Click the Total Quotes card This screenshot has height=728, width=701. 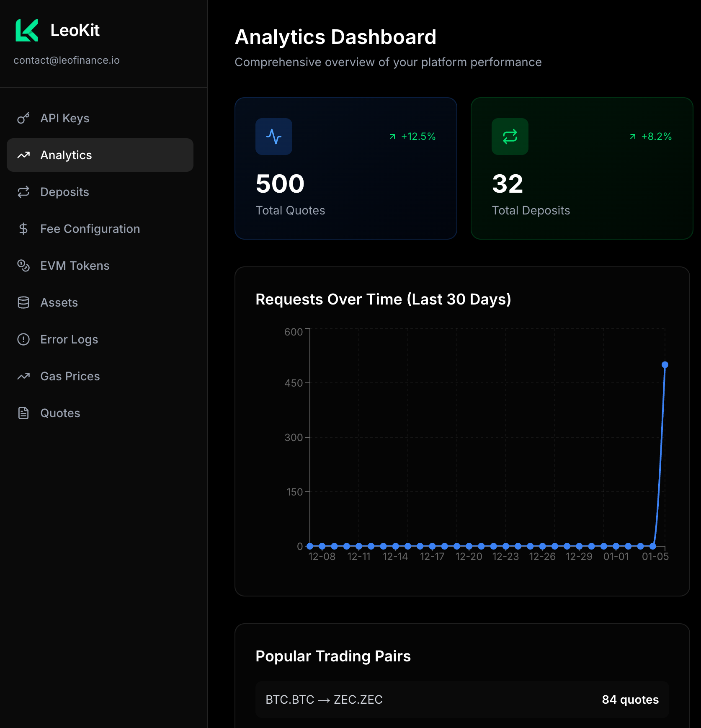point(345,168)
